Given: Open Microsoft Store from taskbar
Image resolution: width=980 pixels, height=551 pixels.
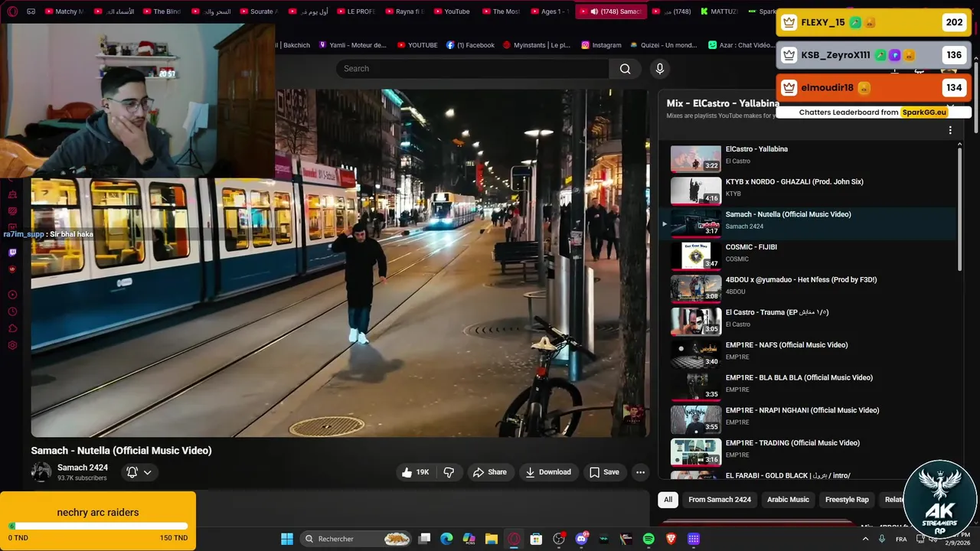Looking at the screenshot, I should (x=536, y=539).
